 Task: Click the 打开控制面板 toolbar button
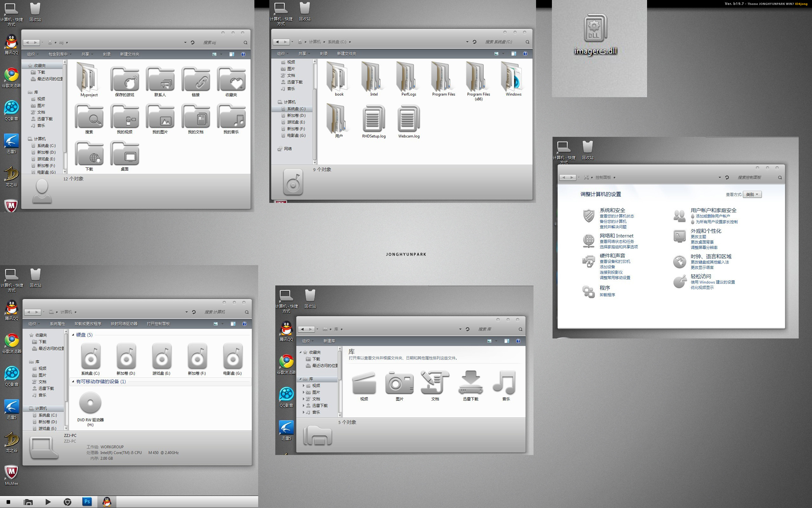click(x=158, y=324)
